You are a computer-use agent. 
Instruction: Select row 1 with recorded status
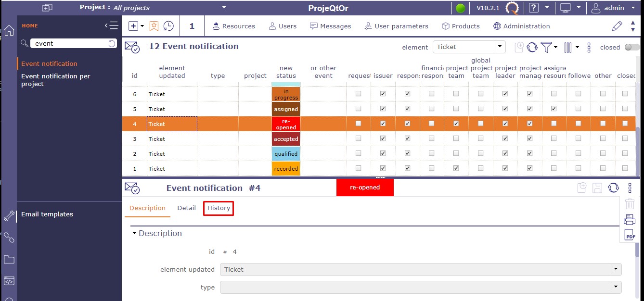(379, 168)
